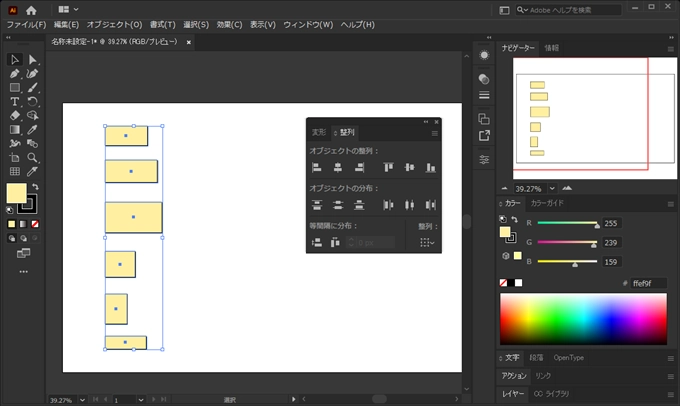Click the R slider track

click(567, 223)
